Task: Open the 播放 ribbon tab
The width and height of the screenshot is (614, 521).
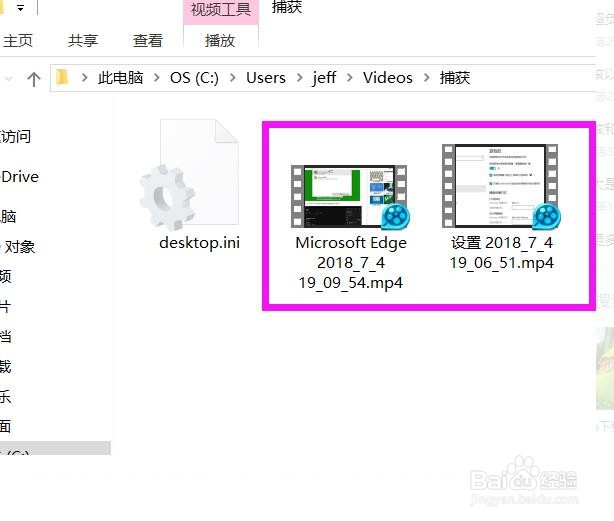Action: (x=220, y=41)
